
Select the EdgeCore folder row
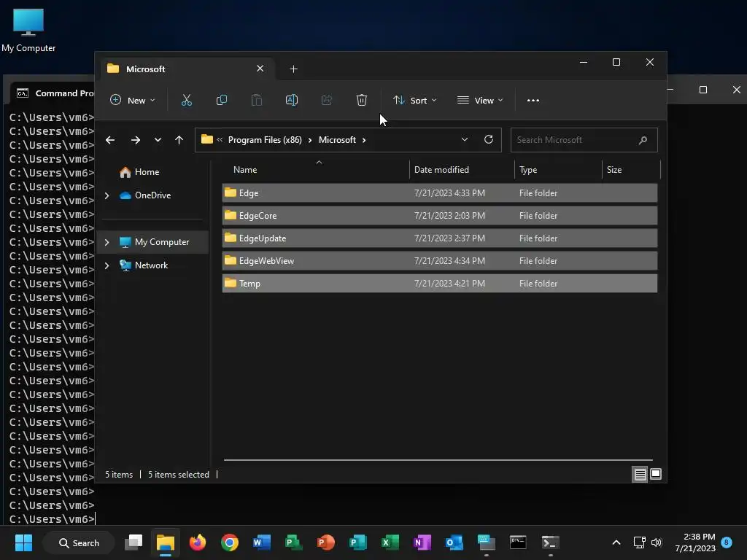[440, 216]
